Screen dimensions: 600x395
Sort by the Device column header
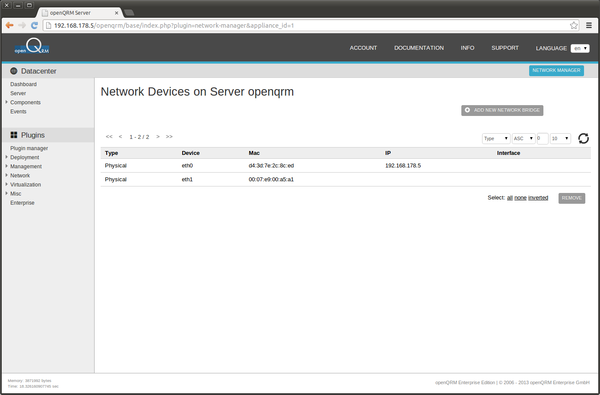pyautogui.click(x=191, y=153)
